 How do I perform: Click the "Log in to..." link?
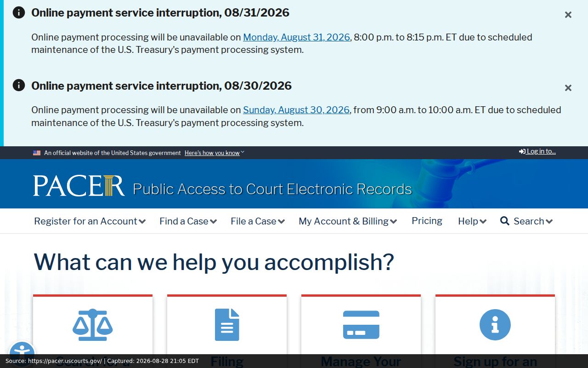(537, 151)
